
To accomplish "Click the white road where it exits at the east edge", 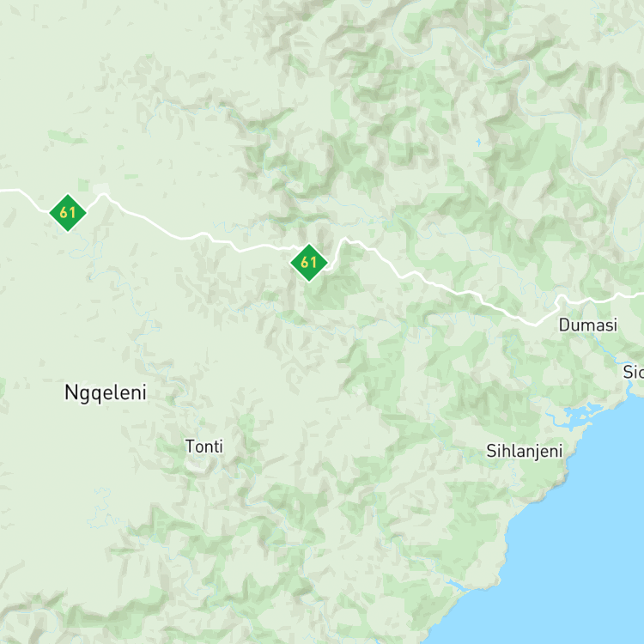I will 636,295.
